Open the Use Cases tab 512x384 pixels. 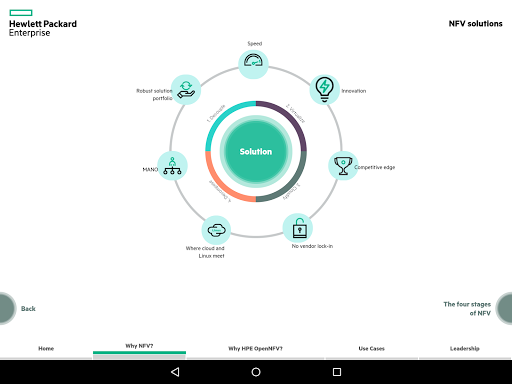(x=371, y=348)
